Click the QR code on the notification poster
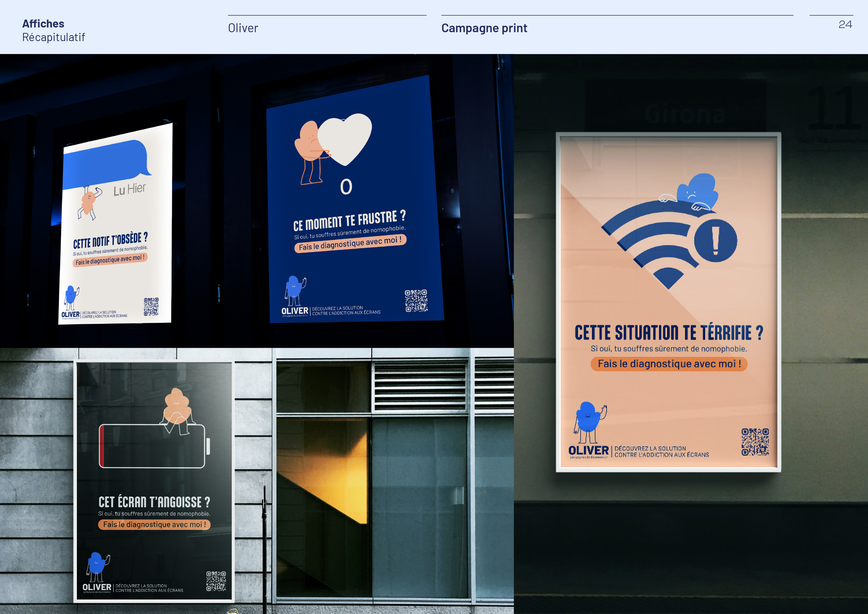The width and height of the screenshot is (868, 614). point(151,307)
